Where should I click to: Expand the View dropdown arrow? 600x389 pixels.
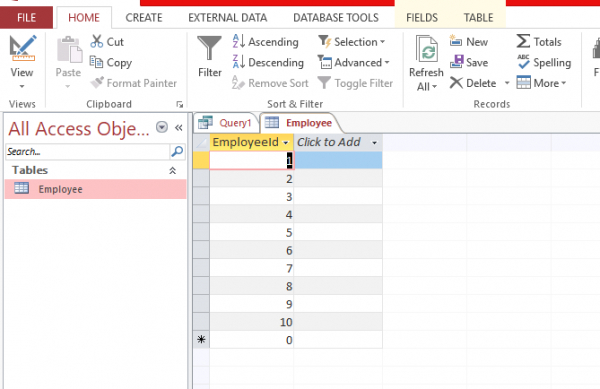pyautogui.click(x=22, y=86)
